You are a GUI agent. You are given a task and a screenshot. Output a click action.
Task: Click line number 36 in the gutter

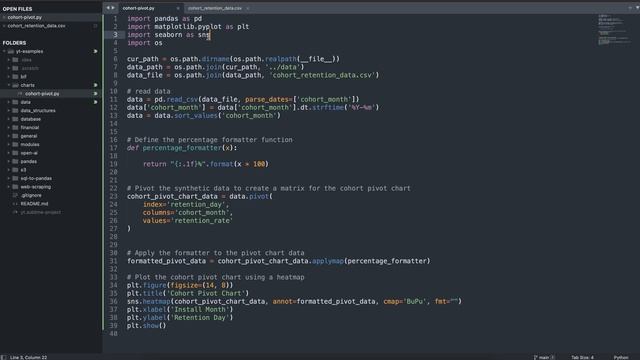pos(113,301)
